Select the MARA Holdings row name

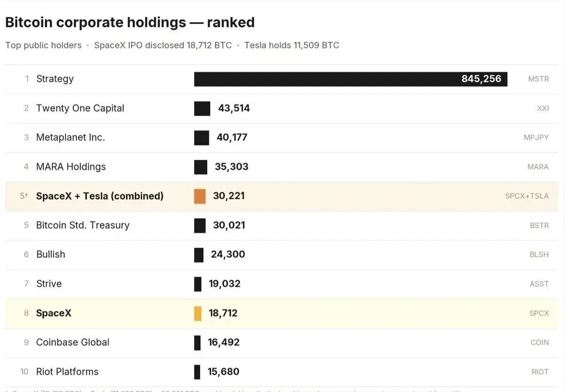pos(71,167)
